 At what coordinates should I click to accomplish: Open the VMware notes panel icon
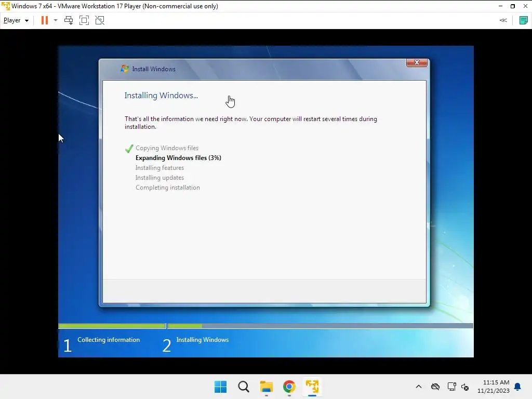click(523, 20)
